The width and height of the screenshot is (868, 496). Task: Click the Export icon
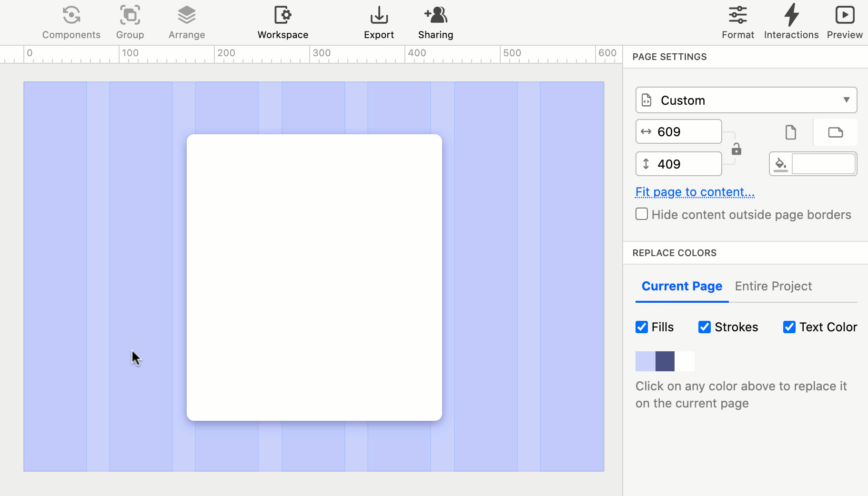[x=378, y=21]
